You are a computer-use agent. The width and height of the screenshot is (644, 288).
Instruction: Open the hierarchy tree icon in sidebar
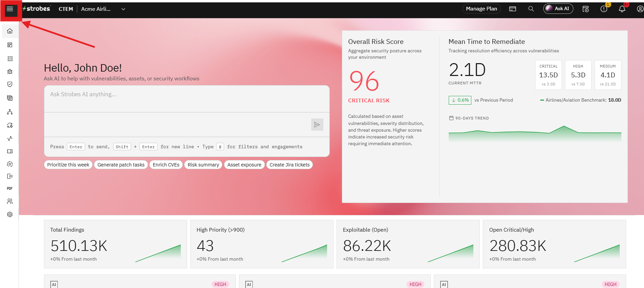10,112
